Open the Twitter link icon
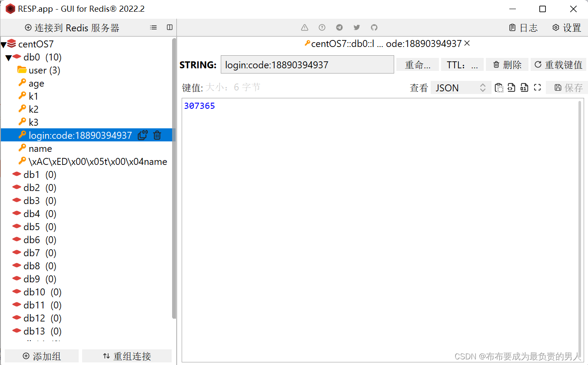588x365 pixels. click(357, 27)
